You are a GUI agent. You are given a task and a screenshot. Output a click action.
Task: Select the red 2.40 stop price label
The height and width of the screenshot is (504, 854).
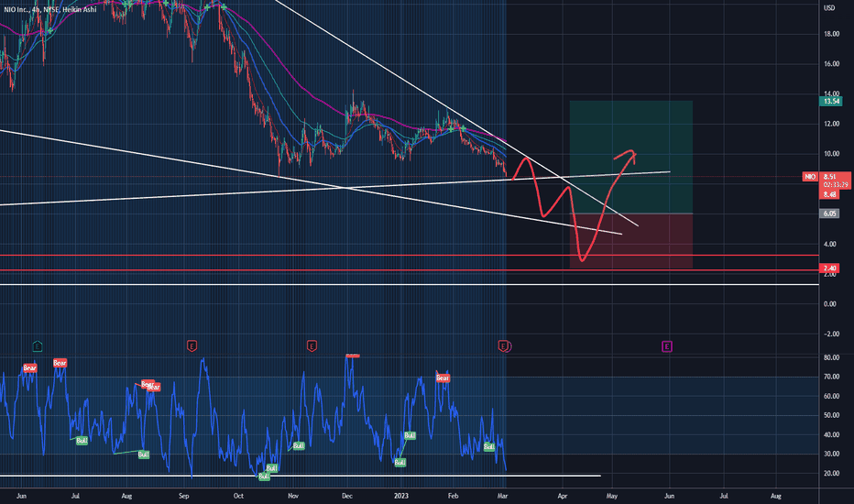[x=830, y=268]
